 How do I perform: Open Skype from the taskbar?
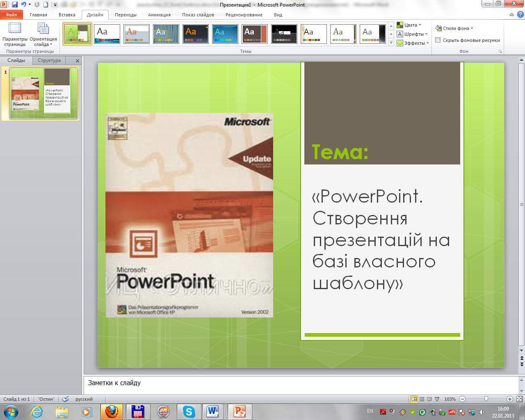point(189,411)
